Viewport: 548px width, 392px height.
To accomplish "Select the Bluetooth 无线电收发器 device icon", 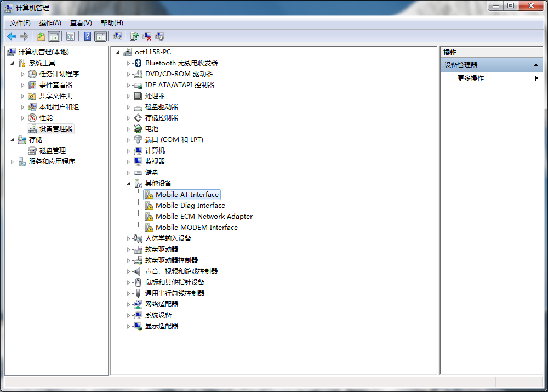I will point(138,63).
